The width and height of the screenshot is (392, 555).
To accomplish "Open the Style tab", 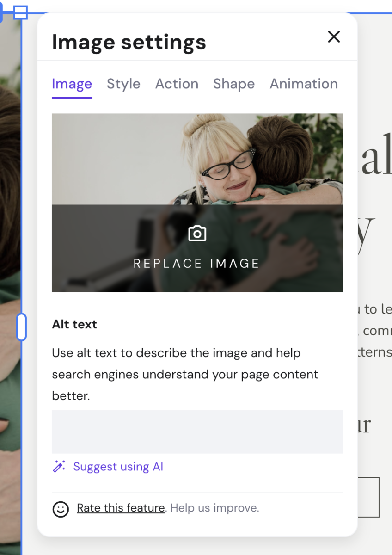I will 123,84.
